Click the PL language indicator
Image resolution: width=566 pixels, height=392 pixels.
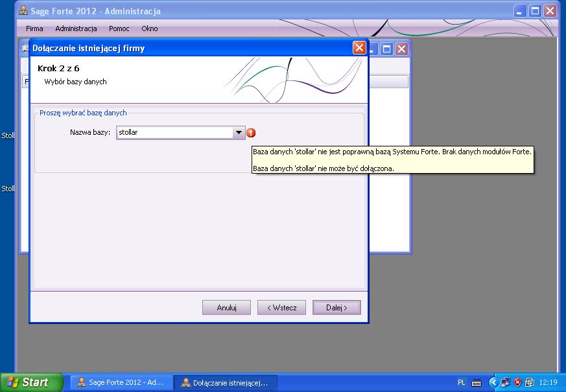(x=462, y=382)
